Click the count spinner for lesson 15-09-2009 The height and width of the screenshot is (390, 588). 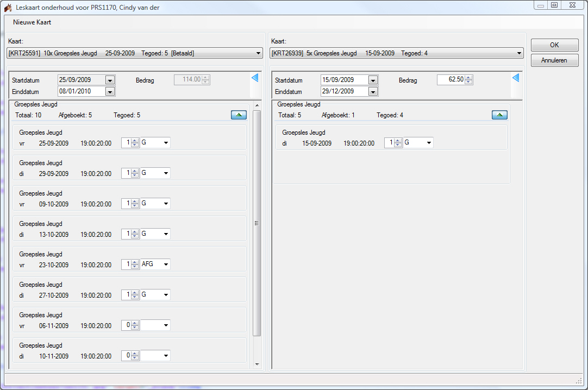click(398, 143)
